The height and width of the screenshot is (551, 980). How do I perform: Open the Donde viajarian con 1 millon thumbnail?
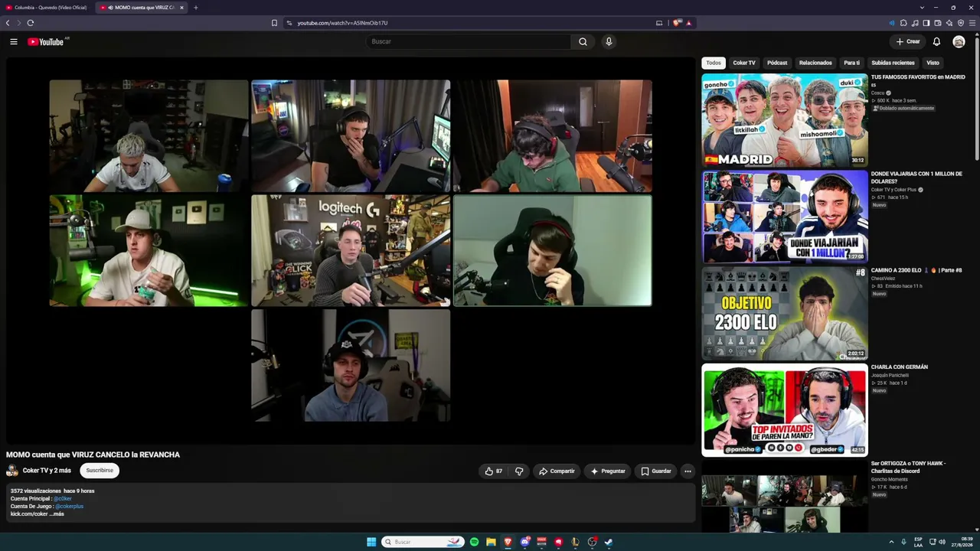[785, 217]
